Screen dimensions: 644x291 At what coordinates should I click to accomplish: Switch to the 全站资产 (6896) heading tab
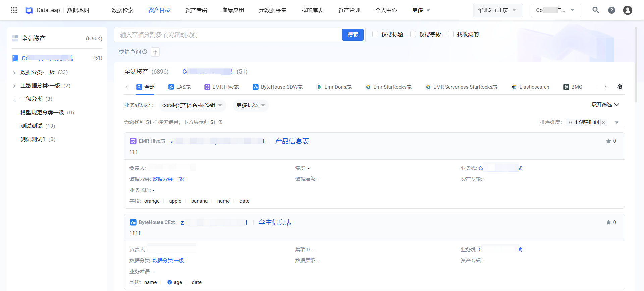tap(146, 72)
